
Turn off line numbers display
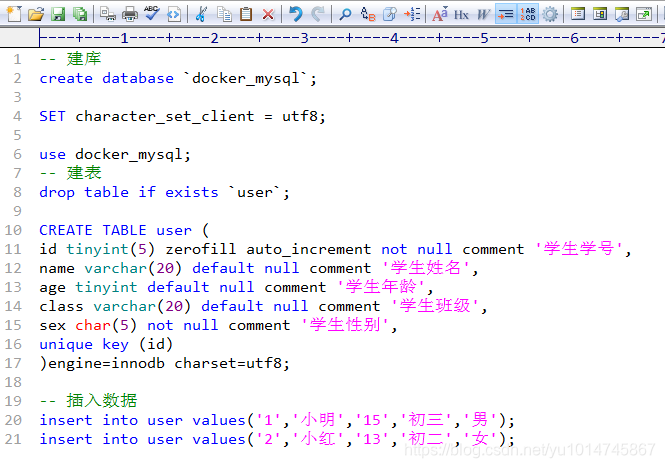[528, 14]
